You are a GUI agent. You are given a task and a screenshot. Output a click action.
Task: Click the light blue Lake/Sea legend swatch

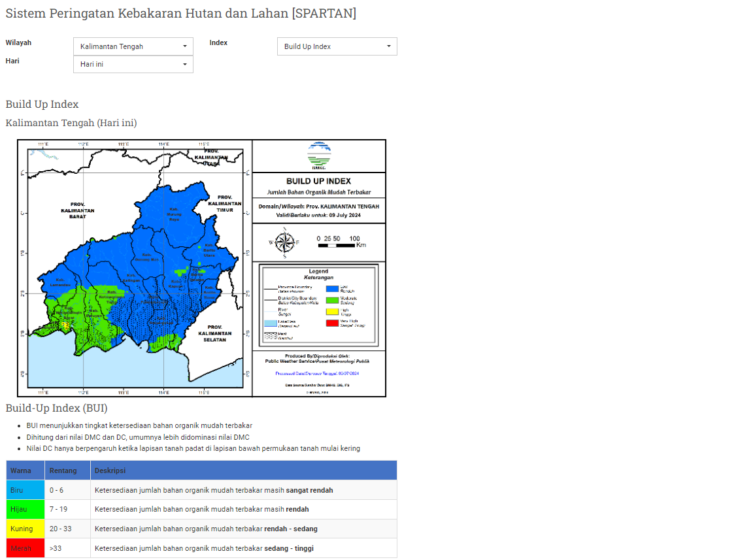coord(271,323)
